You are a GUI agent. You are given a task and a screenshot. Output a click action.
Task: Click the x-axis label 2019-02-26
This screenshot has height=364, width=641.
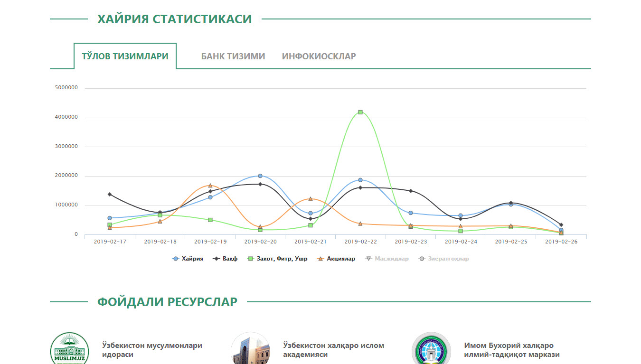561,242
